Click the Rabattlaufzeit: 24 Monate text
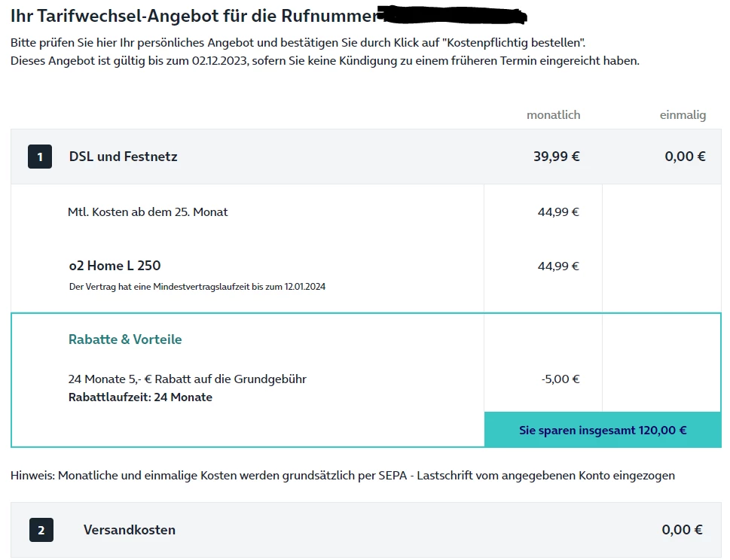Viewport: 730px width, 560px height. click(x=140, y=397)
